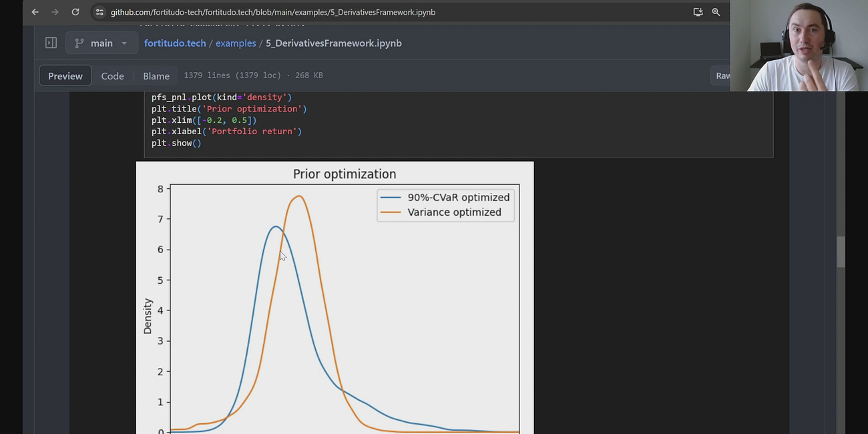The height and width of the screenshot is (434, 868).
Task: Click the 'Prior optimization' chart title
Action: click(345, 174)
